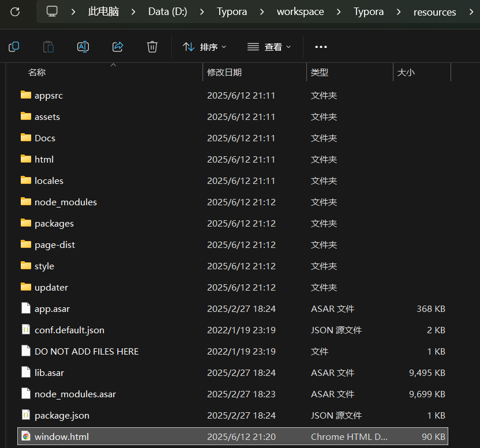Click the 368 KB size value
Screen dimensions: 480x448
point(431,309)
